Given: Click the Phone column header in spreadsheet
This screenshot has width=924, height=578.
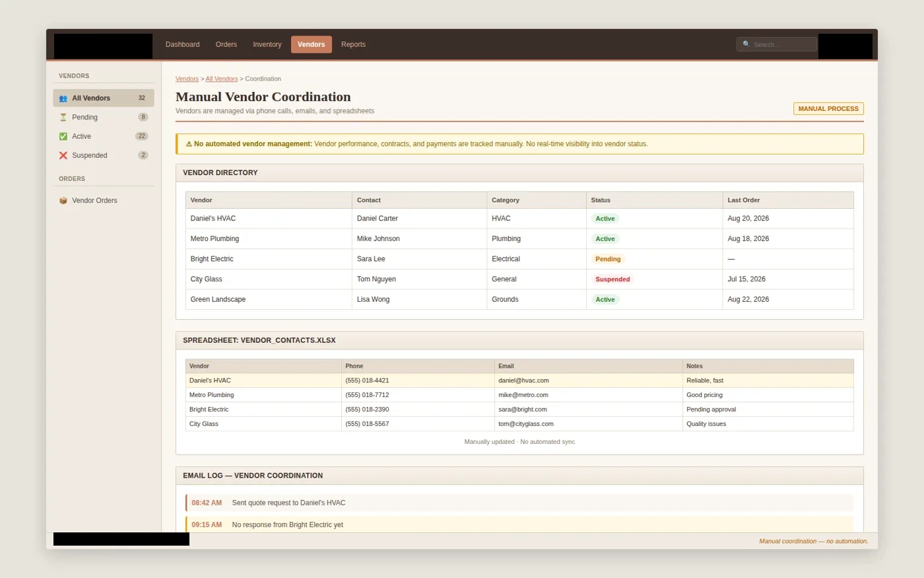Looking at the screenshot, I should [418, 366].
